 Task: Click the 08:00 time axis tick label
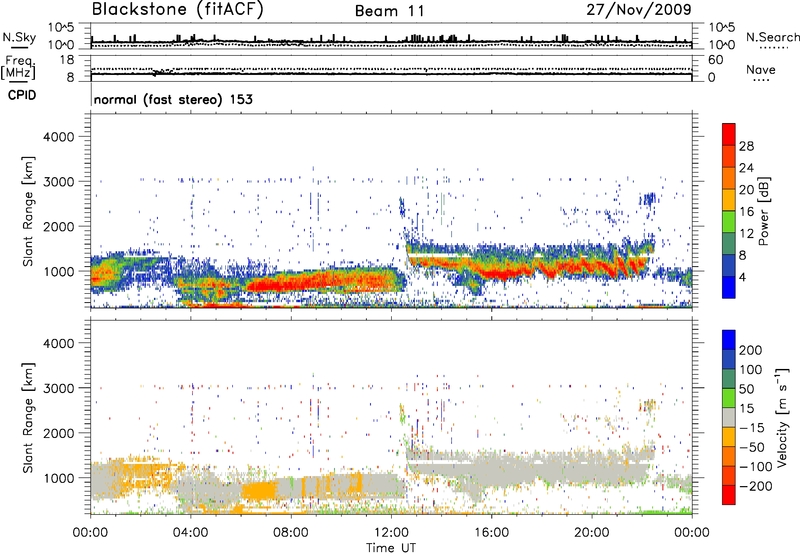click(291, 533)
